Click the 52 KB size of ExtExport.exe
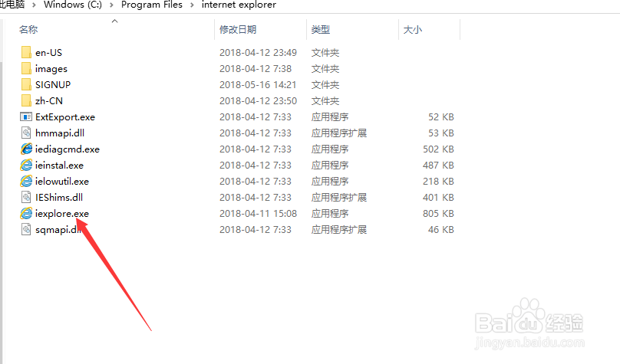 (x=441, y=116)
